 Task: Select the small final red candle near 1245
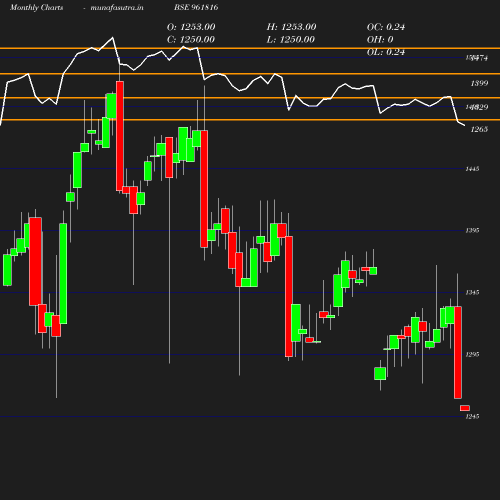465,408
